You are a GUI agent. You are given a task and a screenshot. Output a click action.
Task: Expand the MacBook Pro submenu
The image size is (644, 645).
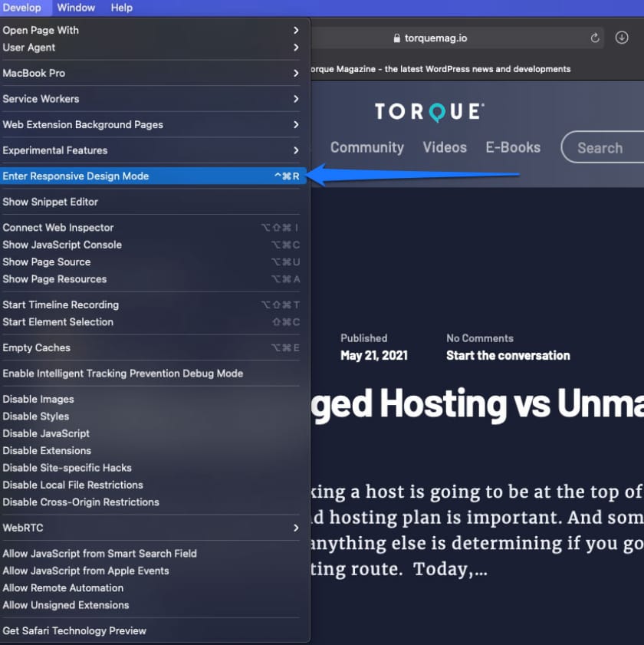coord(150,73)
